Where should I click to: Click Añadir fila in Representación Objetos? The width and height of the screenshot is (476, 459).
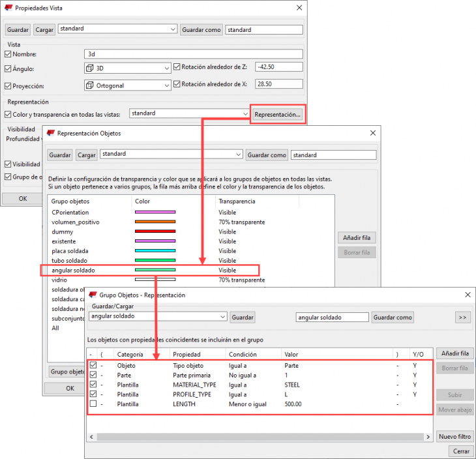(x=357, y=238)
